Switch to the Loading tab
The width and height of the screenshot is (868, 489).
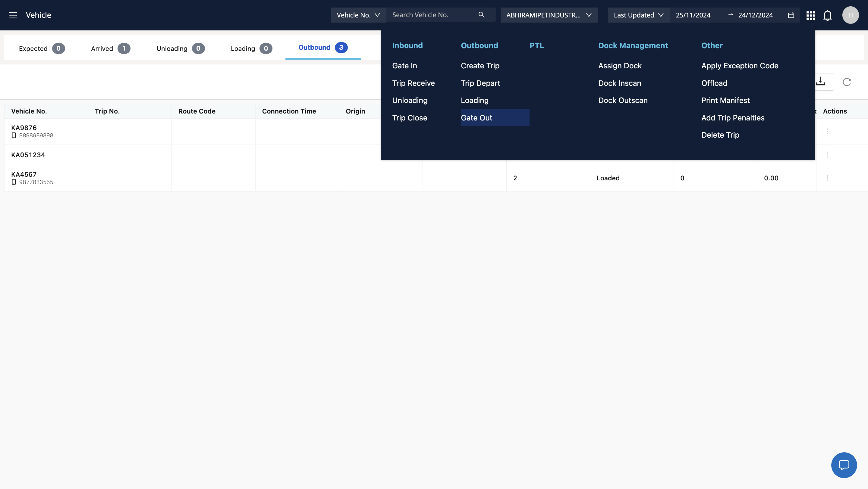[251, 48]
